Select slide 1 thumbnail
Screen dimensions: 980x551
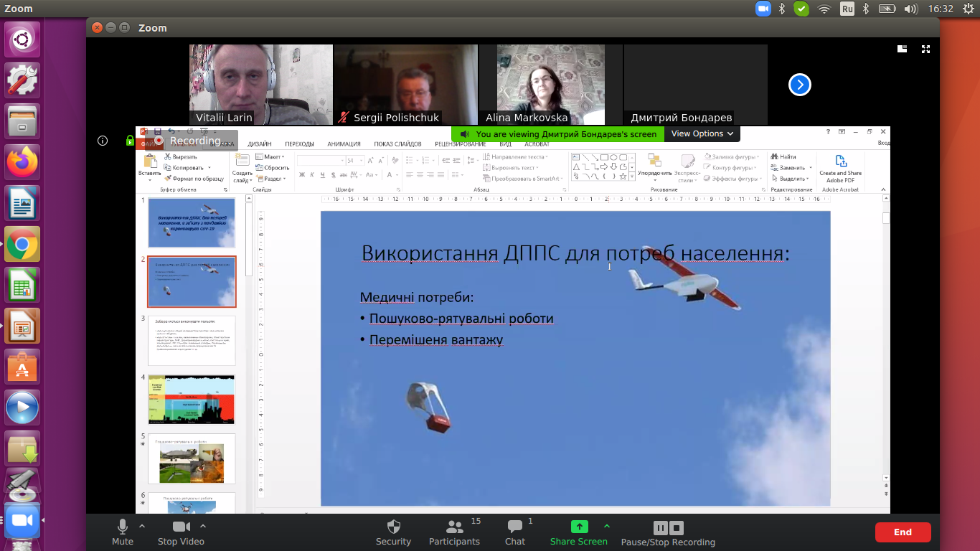(192, 222)
